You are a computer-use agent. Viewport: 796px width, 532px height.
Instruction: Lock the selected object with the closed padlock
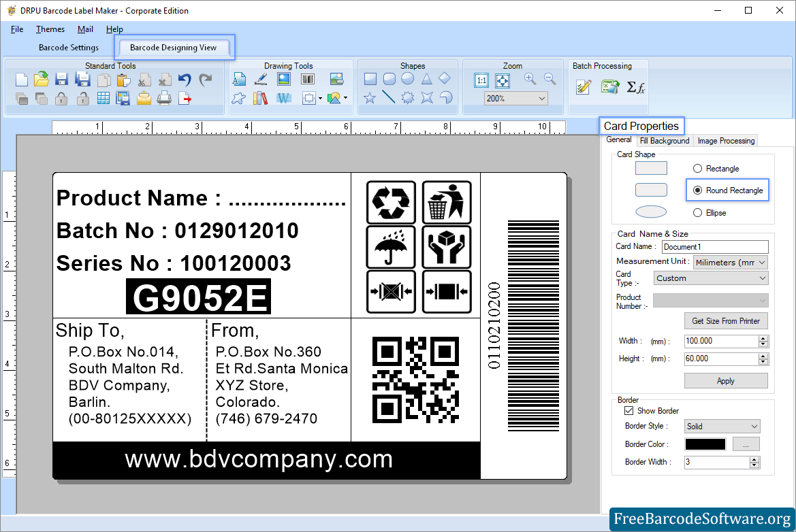pyautogui.click(x=61, y=99)
